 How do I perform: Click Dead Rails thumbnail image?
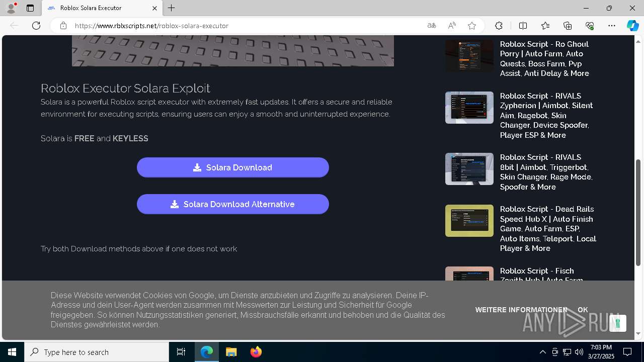[469, 221]
